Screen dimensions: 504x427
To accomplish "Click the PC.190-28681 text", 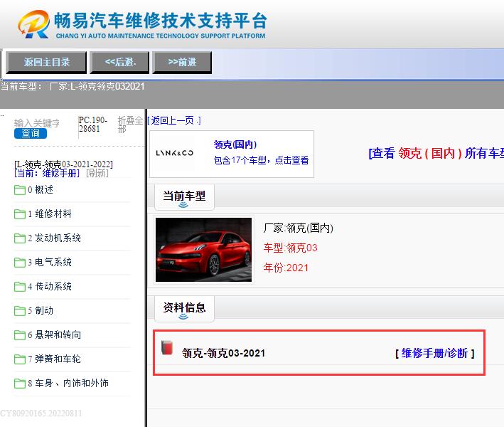I will (93, 125).
